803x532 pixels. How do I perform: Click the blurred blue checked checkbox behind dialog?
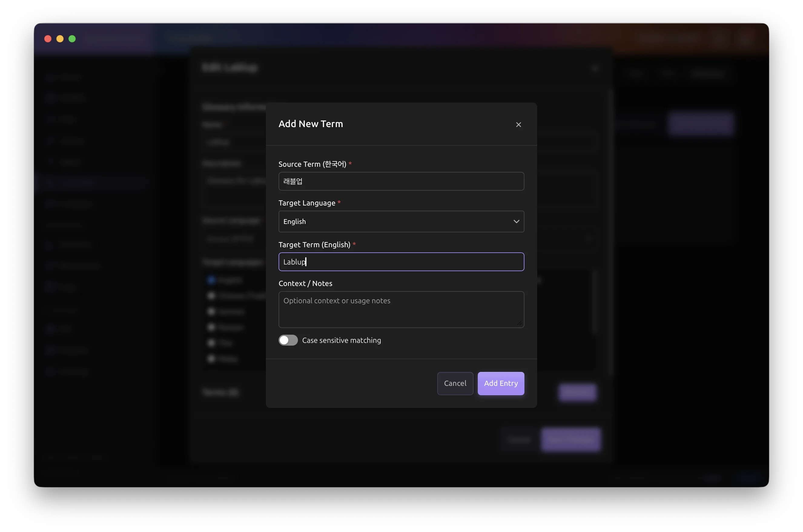pyautogui.click(x=211, y=280)
